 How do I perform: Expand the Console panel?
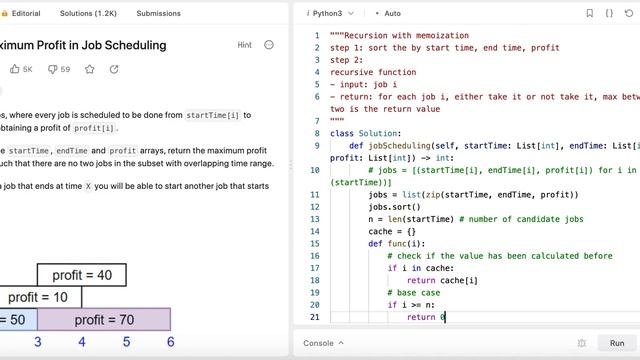pos(323,343)
